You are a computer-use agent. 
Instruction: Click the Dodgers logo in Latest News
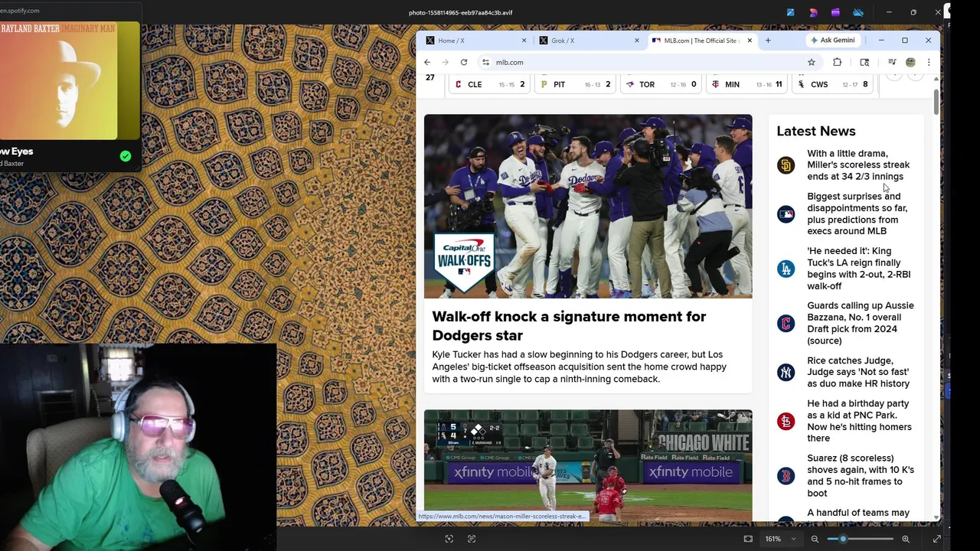point(786,269)
